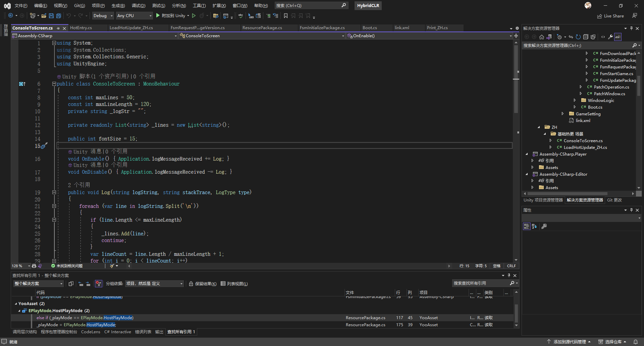Open Find in Files icon
The width and height of the screenshot is (644, 346).
[x=216, y=16]
